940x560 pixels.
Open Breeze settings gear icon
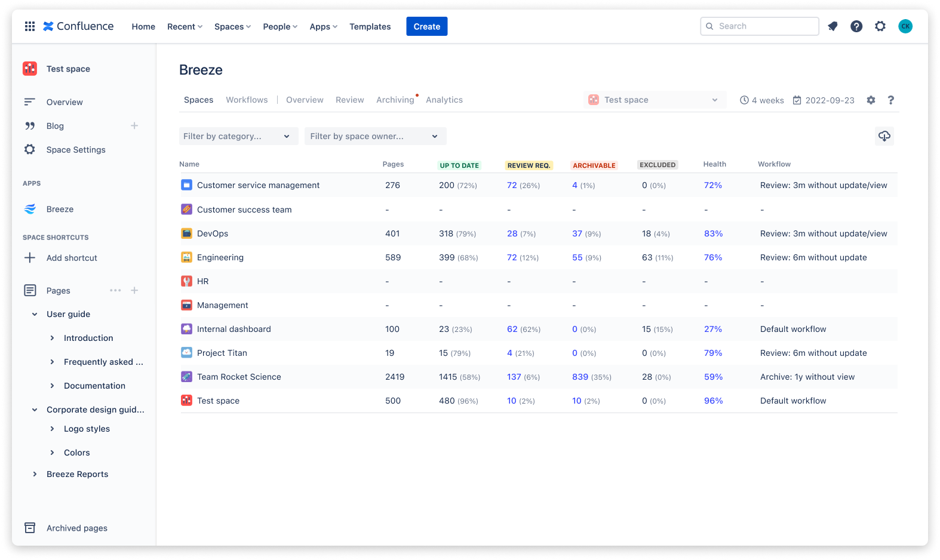[x=871, y=100]
